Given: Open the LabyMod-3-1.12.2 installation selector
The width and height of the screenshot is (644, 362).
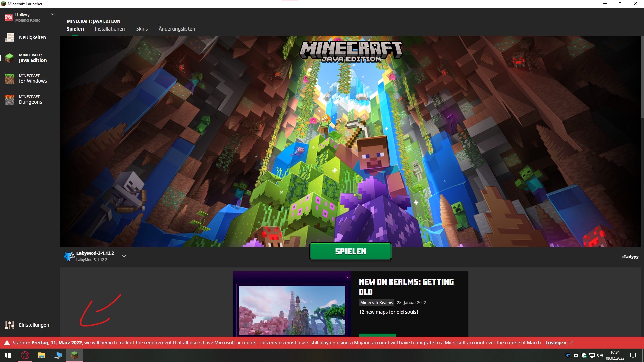Looking at the screenshot, I should pos(95,256).
